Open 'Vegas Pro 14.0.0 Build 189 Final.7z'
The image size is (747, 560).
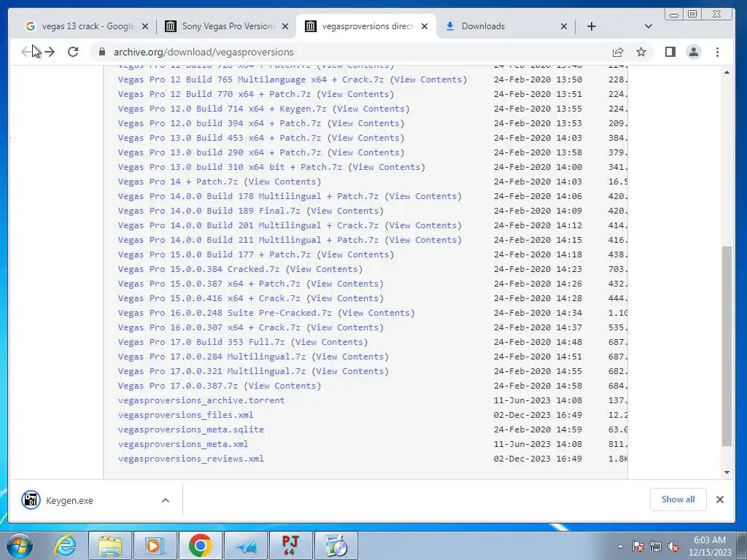[x=209, y=211]
